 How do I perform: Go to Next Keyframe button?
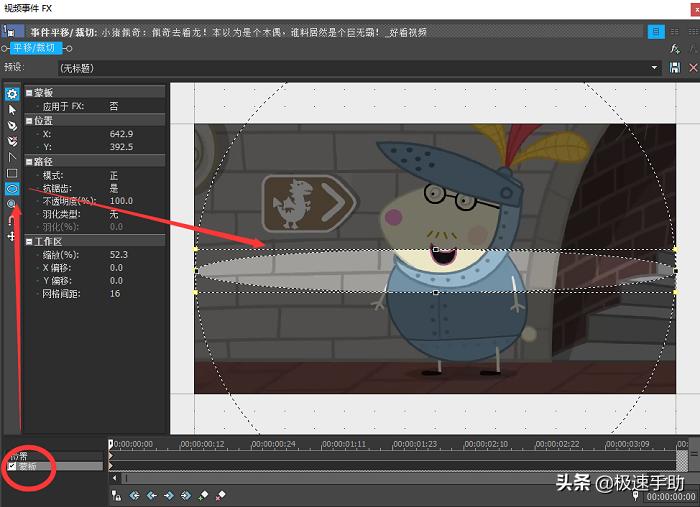[169, 495]
